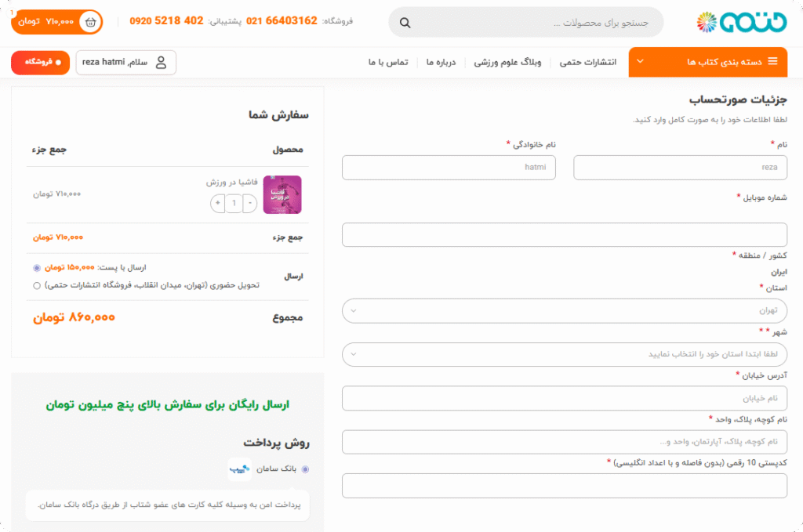Open انتشارات حتمی menu item

587,62
